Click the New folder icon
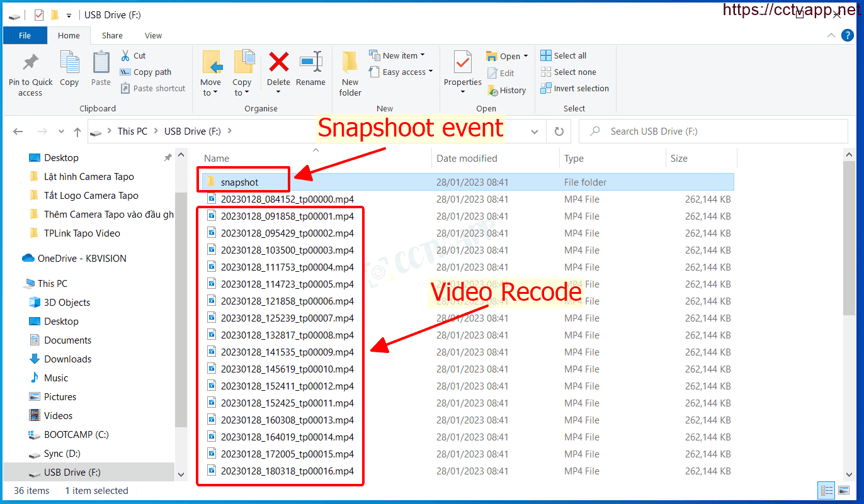 [x=350, y=63]
